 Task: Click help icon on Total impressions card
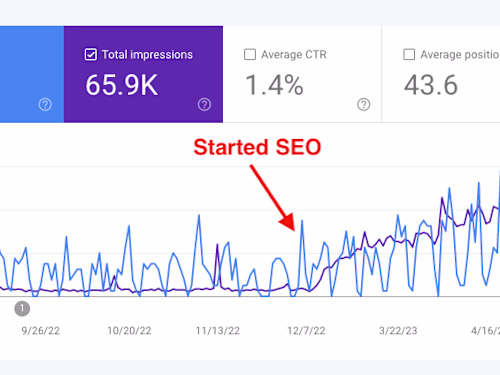point(204,104)
